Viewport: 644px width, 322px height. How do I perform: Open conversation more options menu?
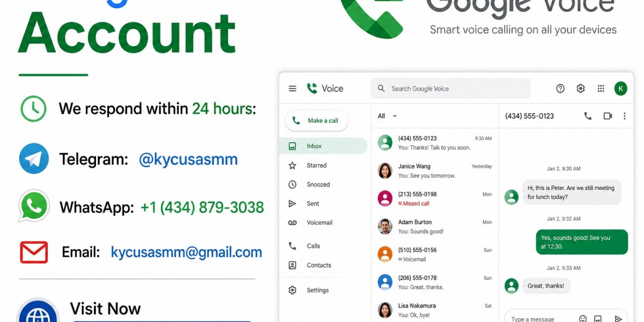(624, 116)
